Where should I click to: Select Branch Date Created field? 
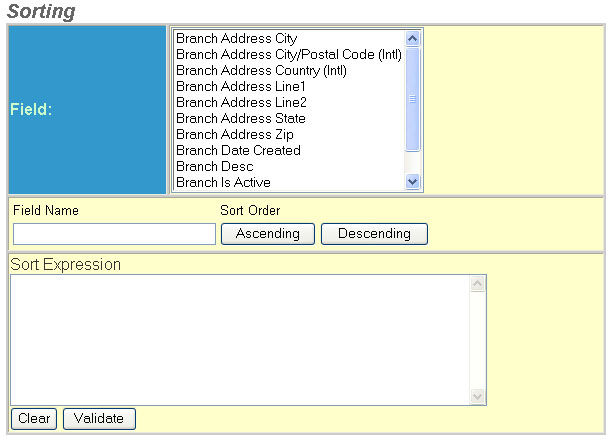[238, 151]
